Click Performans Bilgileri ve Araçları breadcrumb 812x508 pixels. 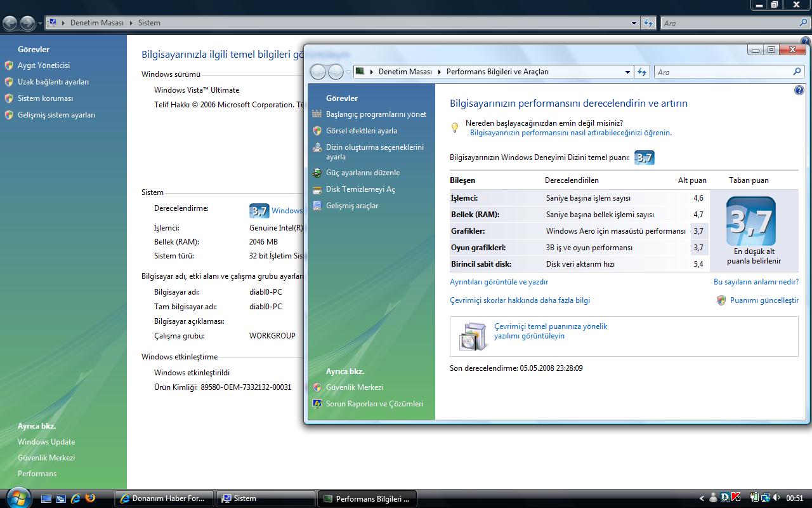click(497, 72)
